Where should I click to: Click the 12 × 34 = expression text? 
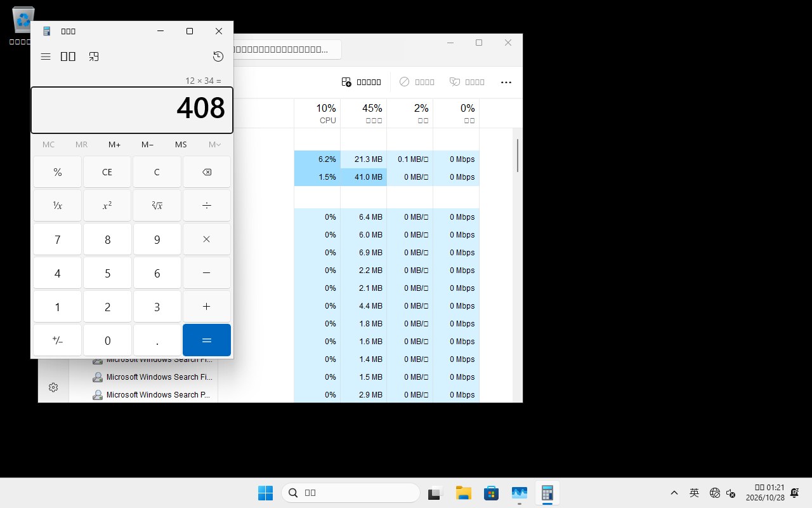click(203, 81)
